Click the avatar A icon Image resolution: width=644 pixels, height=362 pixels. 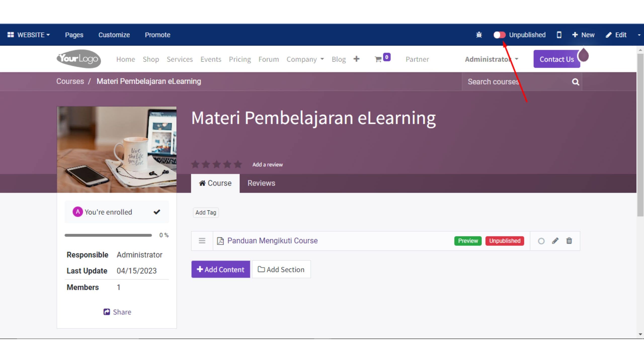coord(78,212)
